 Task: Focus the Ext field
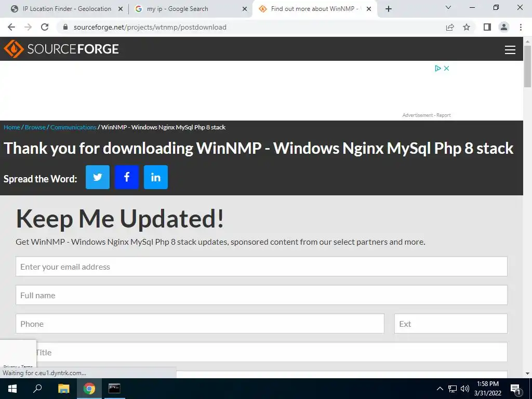point(451,324)
